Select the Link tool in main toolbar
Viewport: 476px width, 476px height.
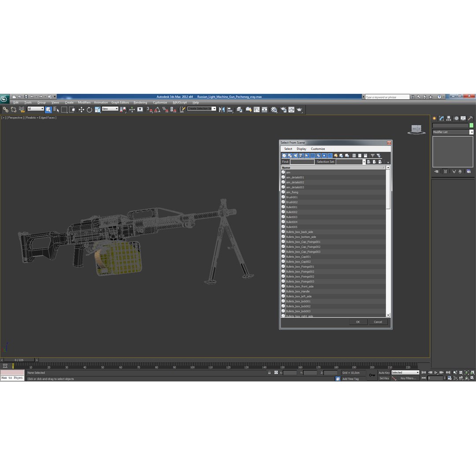coord(5,110)
